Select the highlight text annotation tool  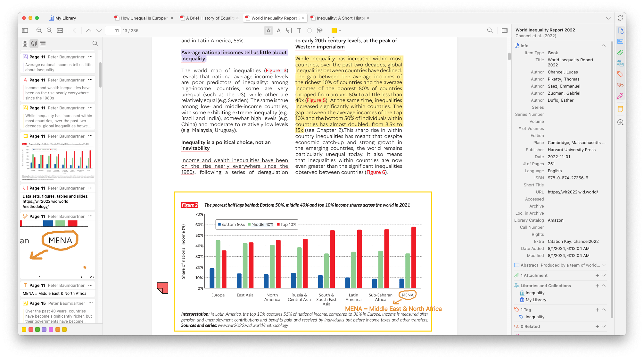pyautogui.click(x=268, y=30)
